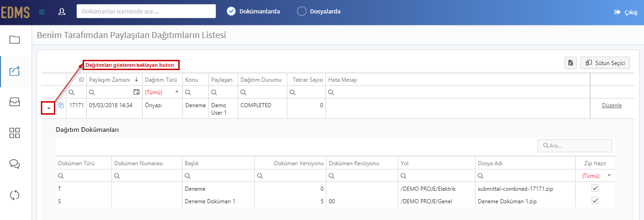
Task: Toggle Zip Hazır checkbox for submittal-combined-17171.zip
Action: [x=595, y=188]
